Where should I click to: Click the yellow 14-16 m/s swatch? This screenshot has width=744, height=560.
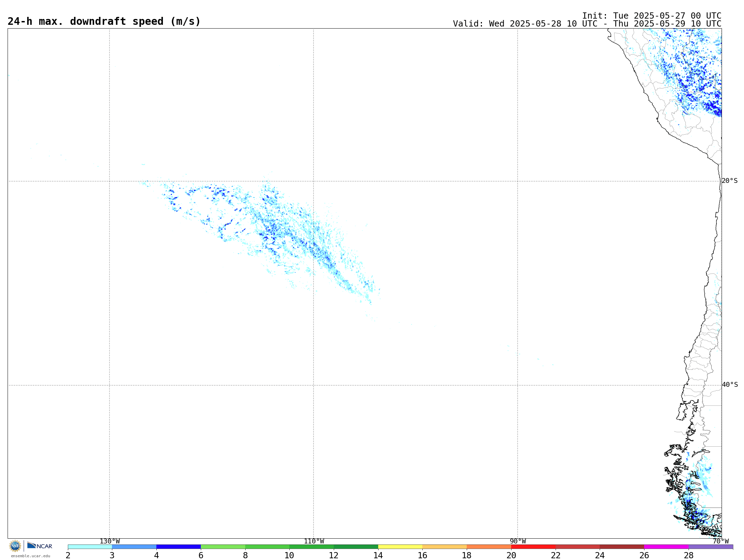[400, 547]
